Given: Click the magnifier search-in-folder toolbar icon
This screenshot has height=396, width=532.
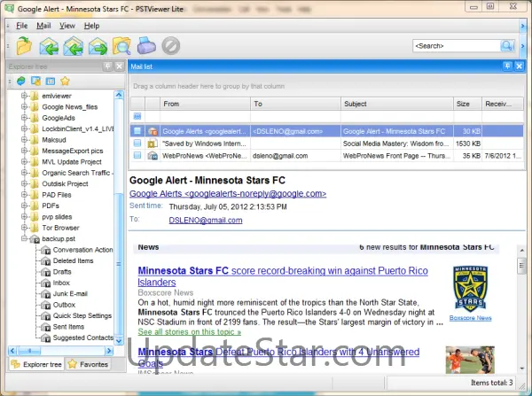Looking at the screenshot, I should pyautogui.click(x=122, y=45).
